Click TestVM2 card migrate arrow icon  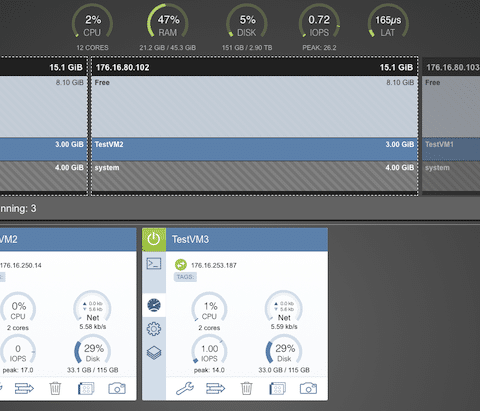[24, 388]
